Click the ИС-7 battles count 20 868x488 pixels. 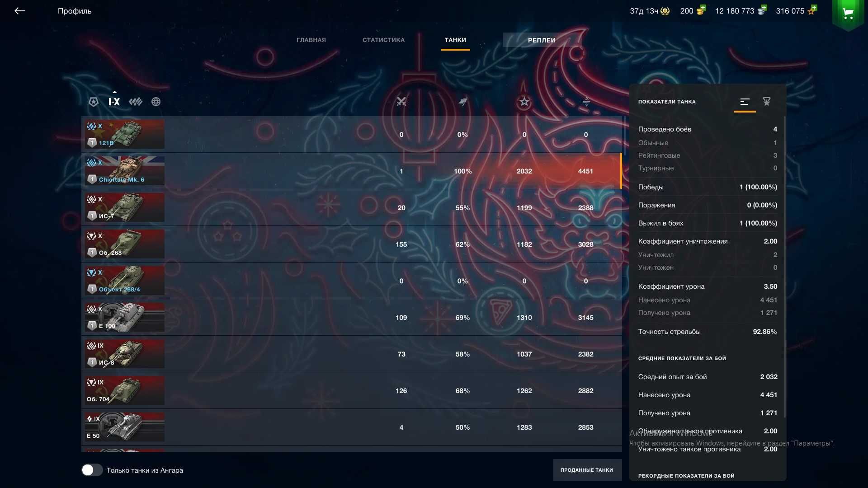[401, 208]
